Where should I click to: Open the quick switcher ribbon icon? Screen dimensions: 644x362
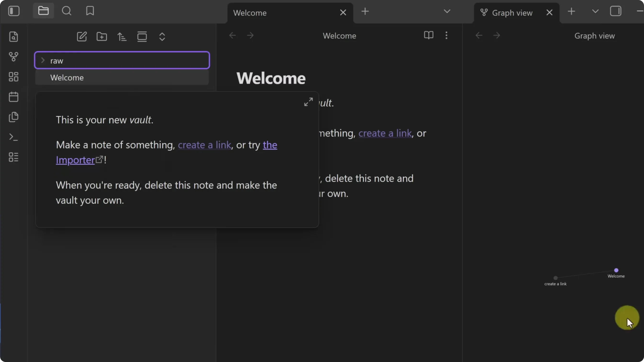tap(13, 37)
